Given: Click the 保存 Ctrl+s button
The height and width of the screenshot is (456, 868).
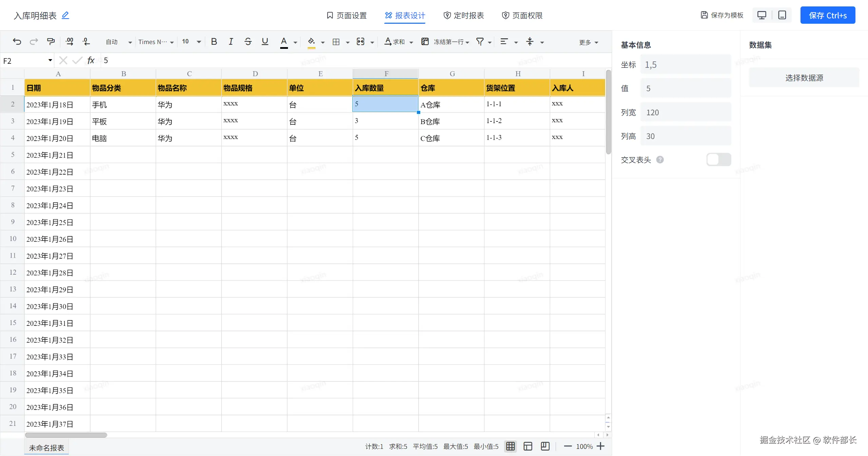Looking at the screenshot, I should [827, 16].
